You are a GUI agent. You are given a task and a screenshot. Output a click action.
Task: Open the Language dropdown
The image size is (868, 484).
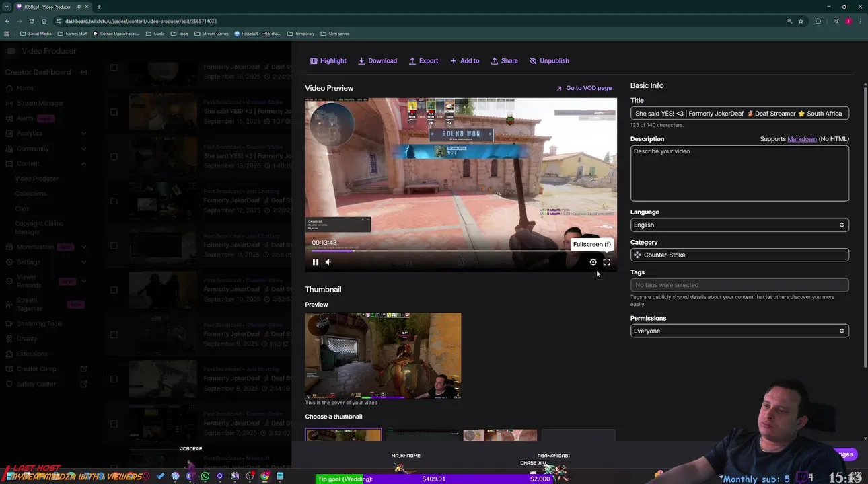pos(739,225)
